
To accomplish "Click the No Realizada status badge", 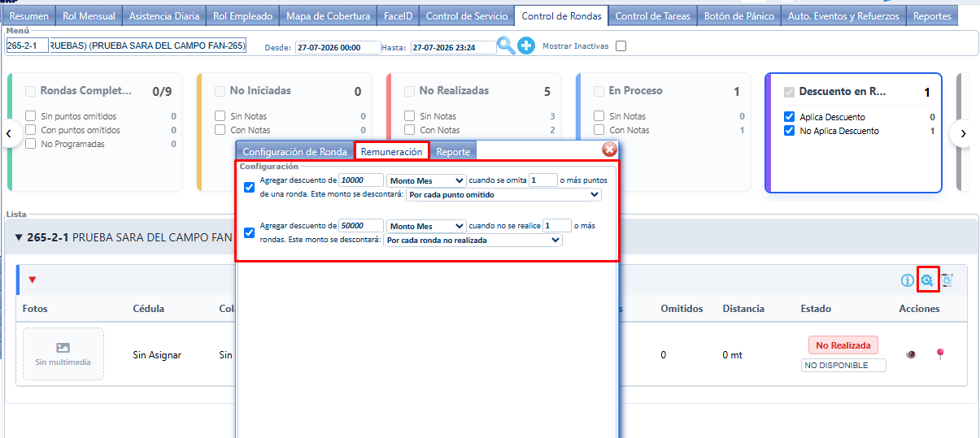I will [843, 345].
